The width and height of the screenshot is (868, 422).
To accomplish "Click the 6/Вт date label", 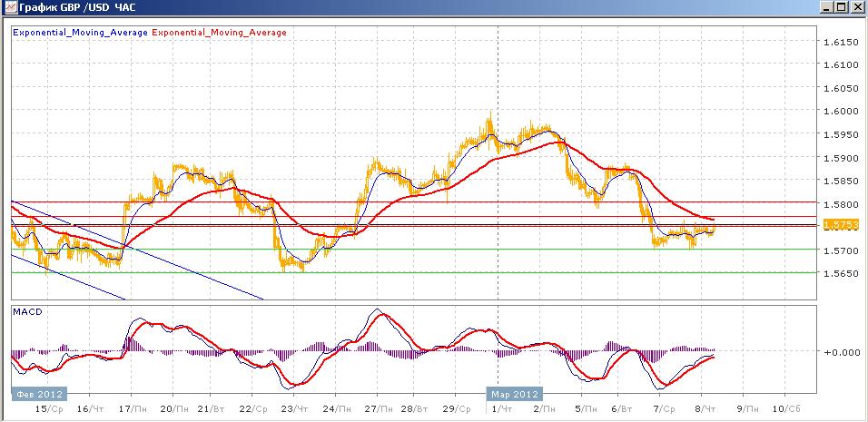I will point(623,409).
